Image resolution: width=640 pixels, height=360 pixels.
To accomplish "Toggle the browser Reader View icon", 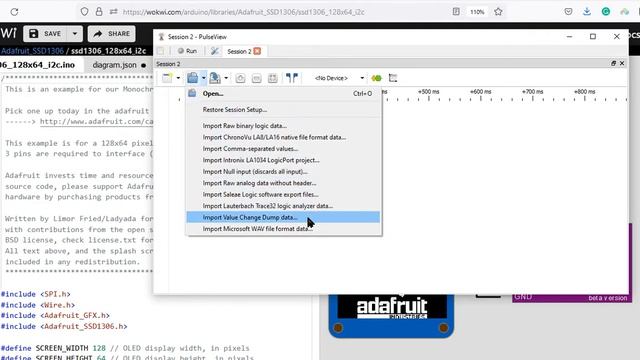I will point(456,12).
